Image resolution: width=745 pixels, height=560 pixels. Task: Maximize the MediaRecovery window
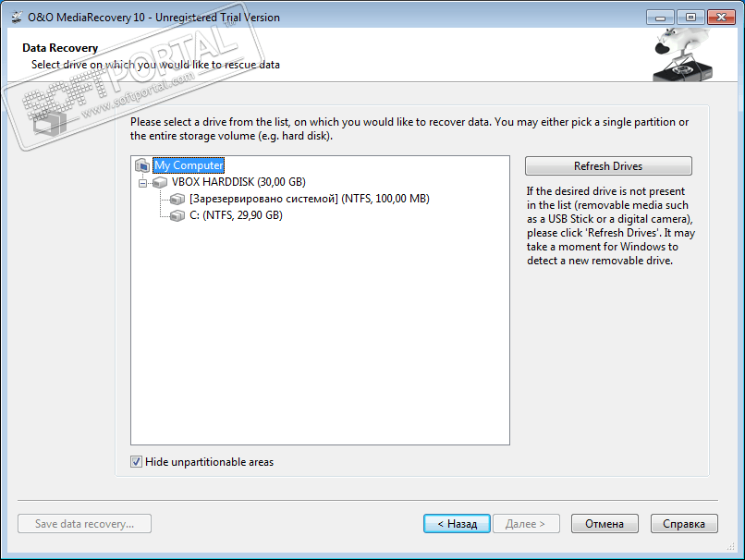690,18
